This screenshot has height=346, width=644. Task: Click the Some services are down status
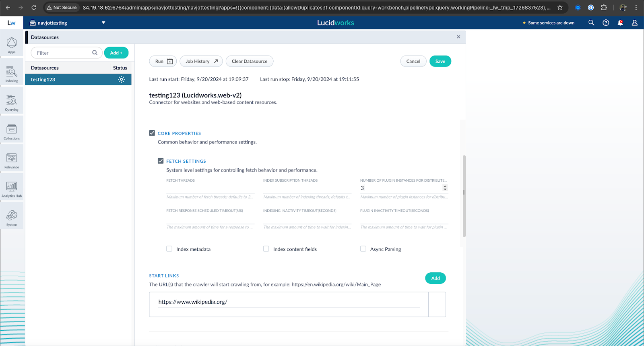pyautogui.click(x=549, y=23)
